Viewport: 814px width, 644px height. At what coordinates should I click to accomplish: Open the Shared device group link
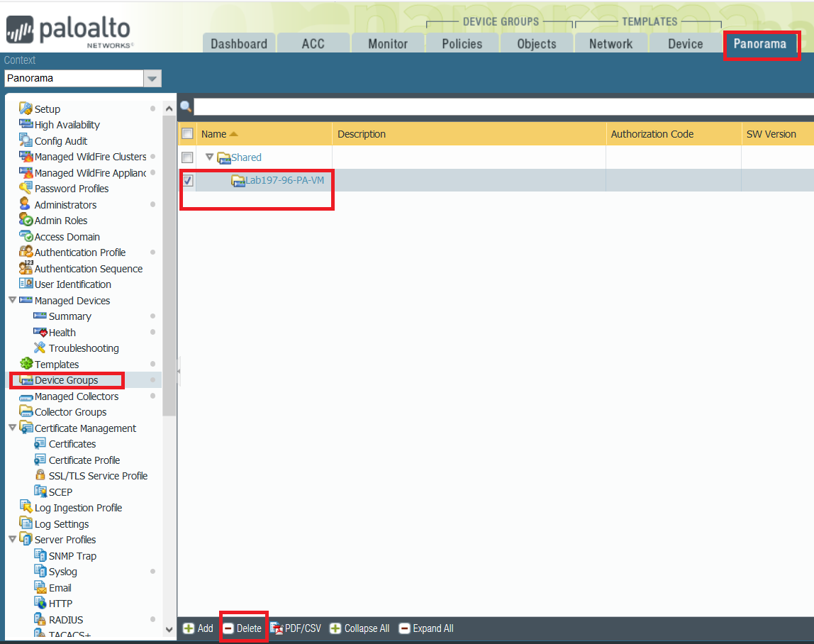246,157
